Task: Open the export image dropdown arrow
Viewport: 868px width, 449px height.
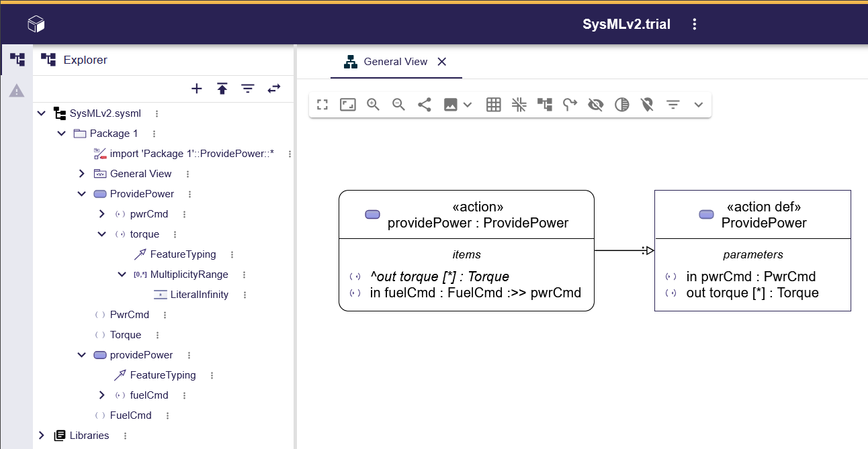Action: [x=468, y=105]
